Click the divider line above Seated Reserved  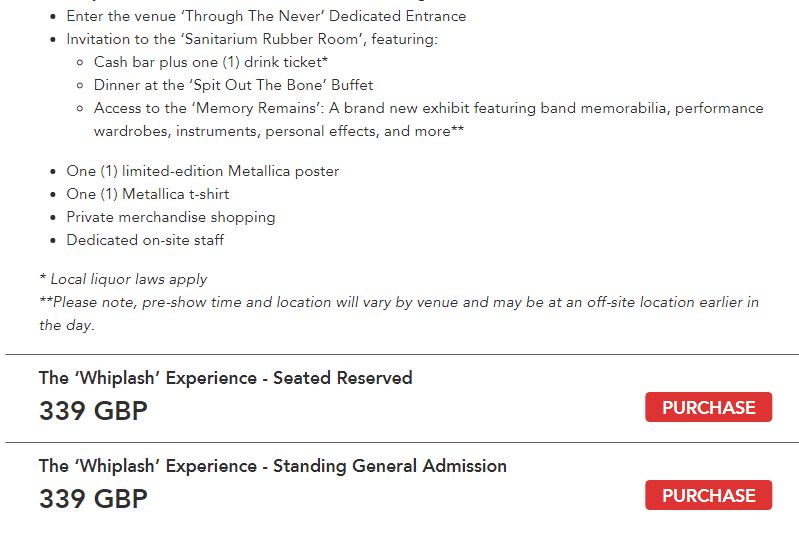coord(400,354)
